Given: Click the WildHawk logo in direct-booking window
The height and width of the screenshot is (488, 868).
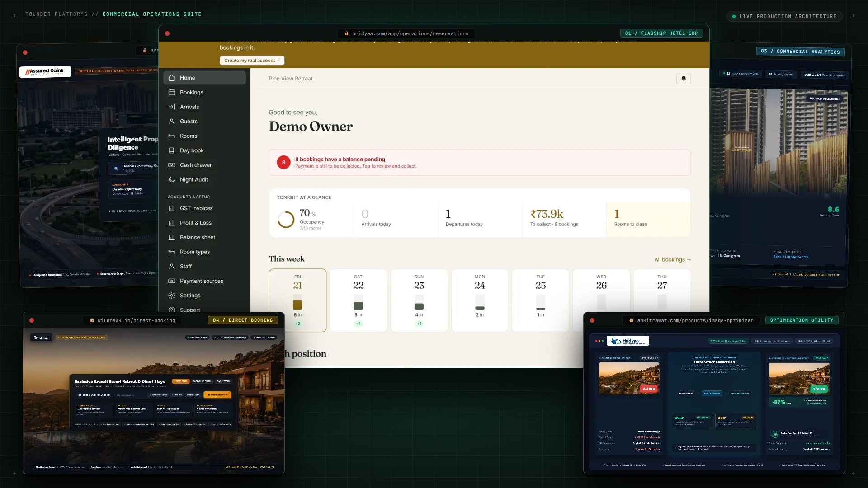Looking at the screenshot, I should click(42, 338).
